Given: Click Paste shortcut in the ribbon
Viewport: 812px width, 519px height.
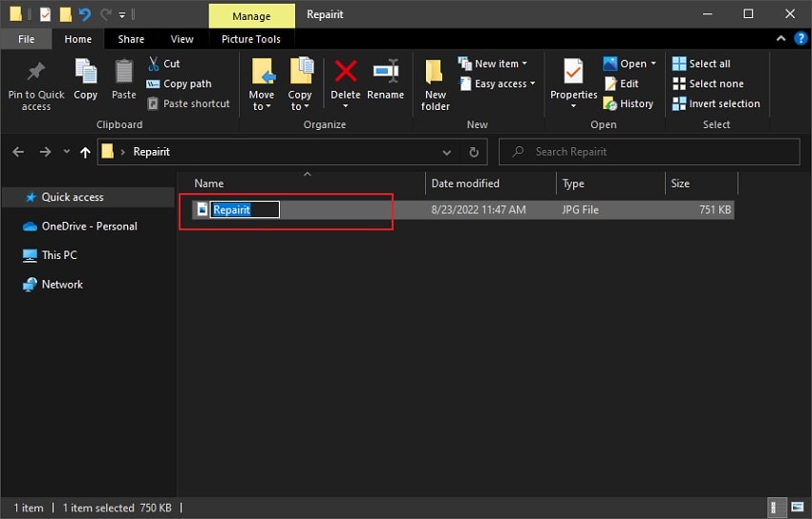Looking at the screenshot, I should 188,103.
